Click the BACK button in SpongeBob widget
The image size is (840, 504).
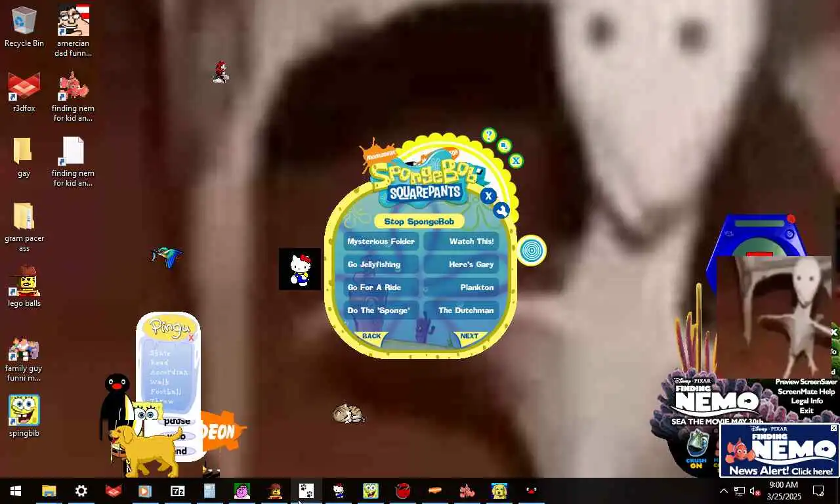point(371,336)
